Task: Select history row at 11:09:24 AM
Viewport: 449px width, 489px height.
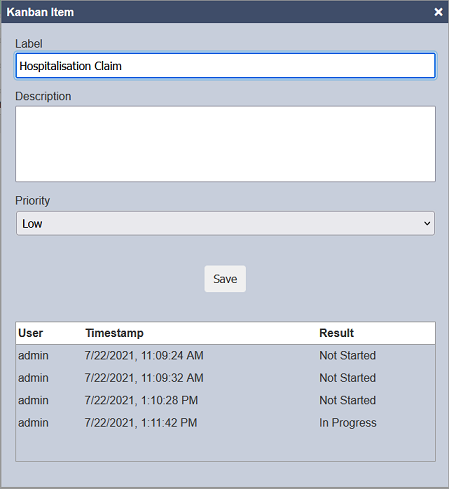Action: point(225,355)
